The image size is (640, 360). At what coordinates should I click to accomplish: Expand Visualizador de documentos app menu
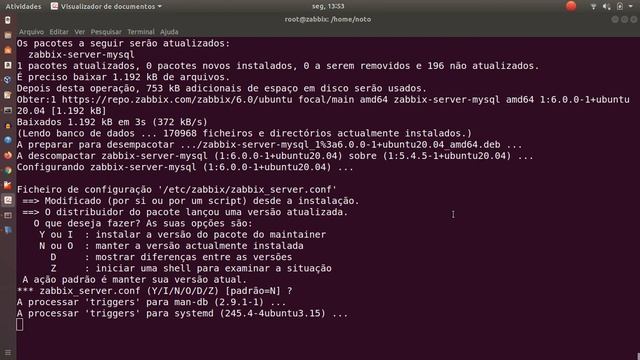pos(107,7)
